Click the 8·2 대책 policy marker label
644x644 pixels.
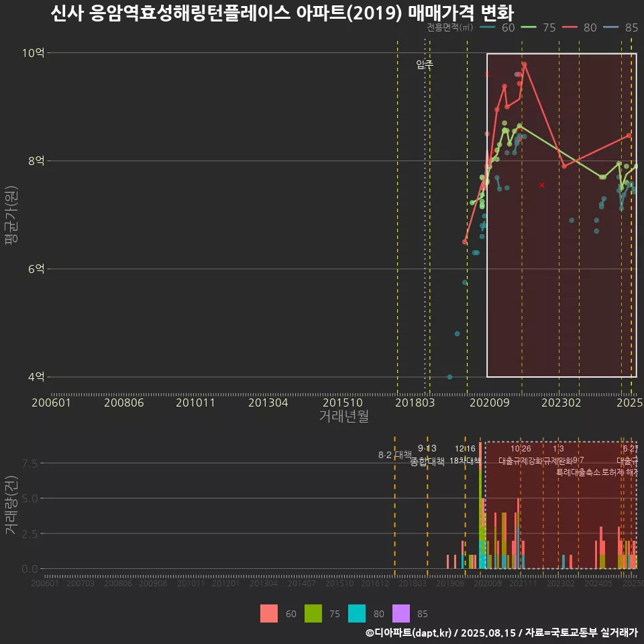coord(394,455)
